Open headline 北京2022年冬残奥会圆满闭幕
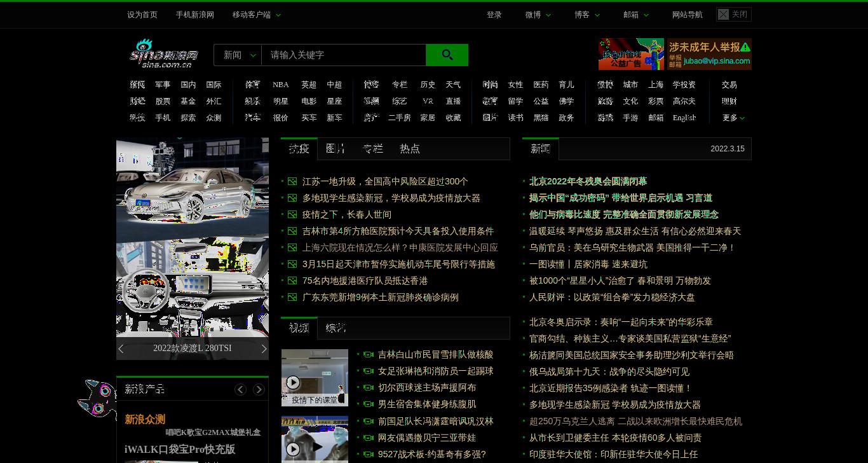The width and height of the screenshot is (868, 463). click(588, 181)
